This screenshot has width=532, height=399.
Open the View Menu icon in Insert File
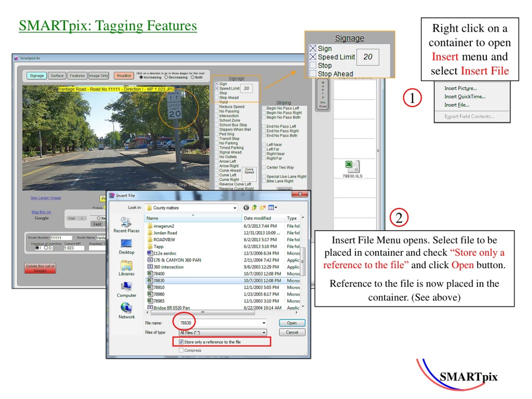pos(272,208)
